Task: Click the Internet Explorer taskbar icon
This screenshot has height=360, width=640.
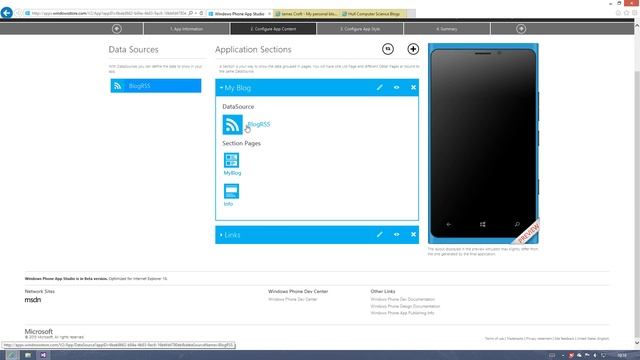Action: point(12,355)
